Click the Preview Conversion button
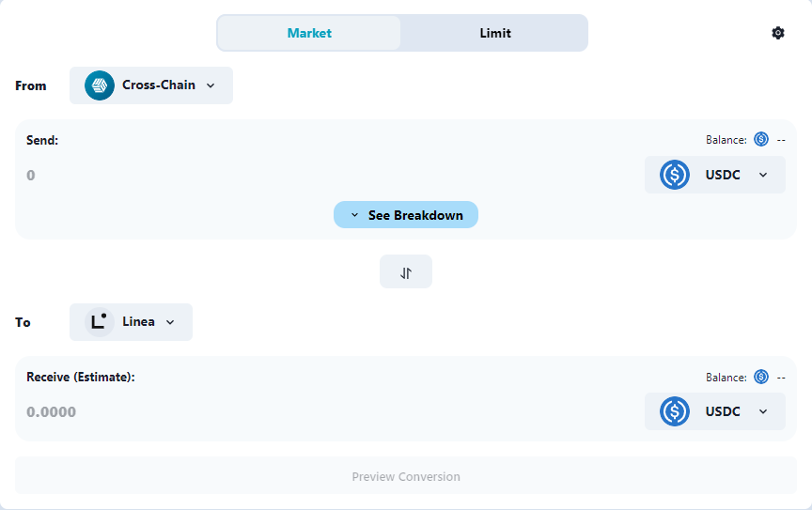Viewport: 812px width, 510px height. click(406, 476)
